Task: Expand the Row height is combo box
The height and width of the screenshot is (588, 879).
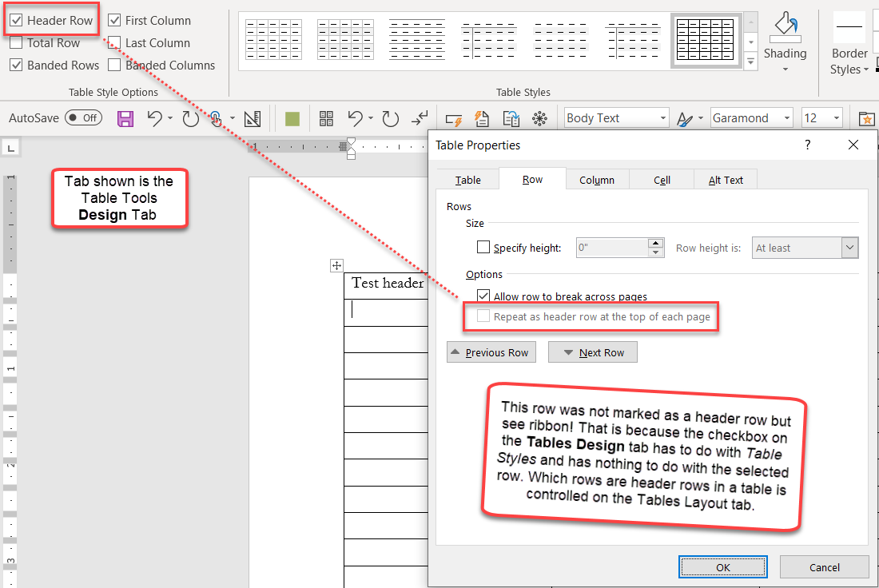Action: 849,248
